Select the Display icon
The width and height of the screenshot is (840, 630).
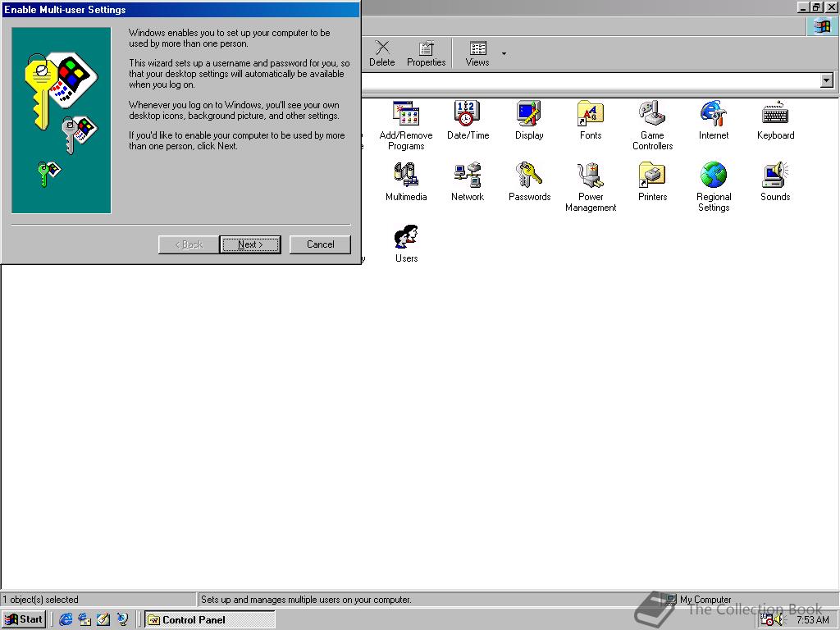coord(529,120)
